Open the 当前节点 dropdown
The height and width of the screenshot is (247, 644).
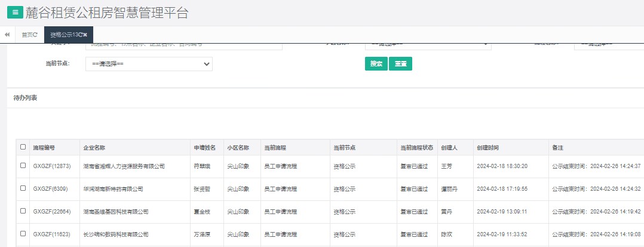tap(149, 63)
